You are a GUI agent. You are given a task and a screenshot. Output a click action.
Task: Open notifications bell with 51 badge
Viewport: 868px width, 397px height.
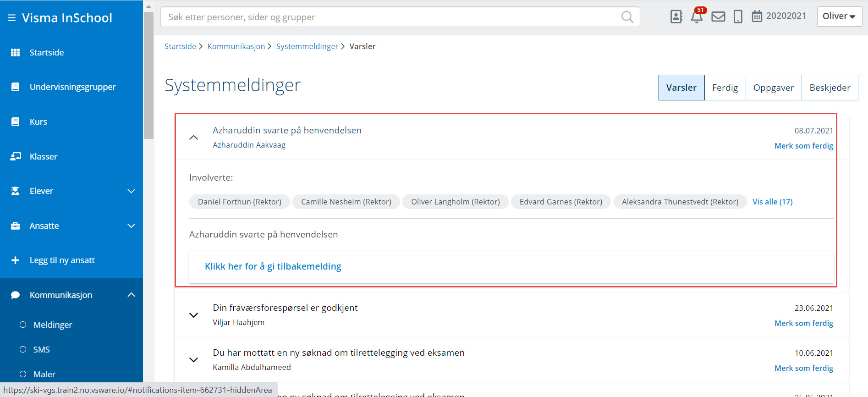click(697, 16)
